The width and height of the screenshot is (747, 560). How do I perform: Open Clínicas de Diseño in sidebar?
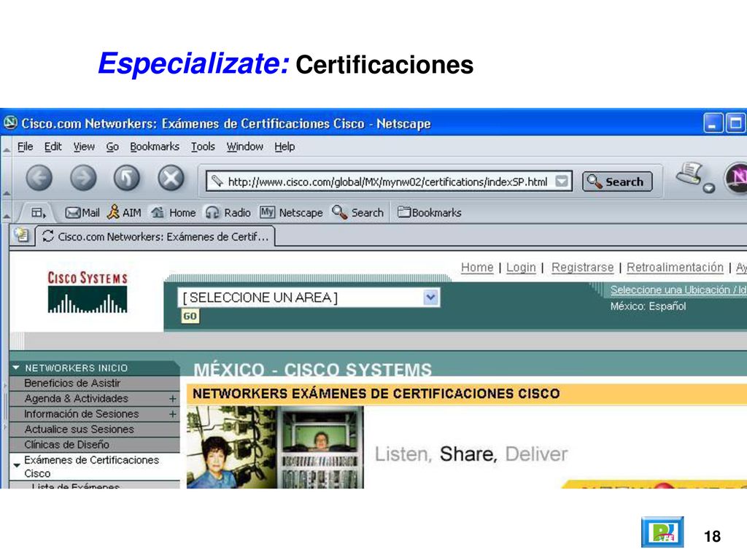[x=95, y=445]
